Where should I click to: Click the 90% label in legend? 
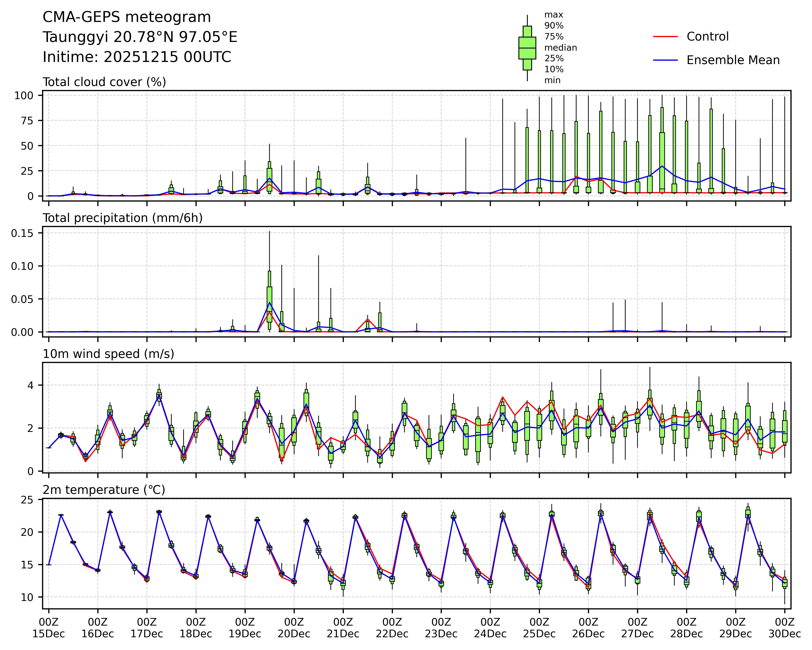554,26
